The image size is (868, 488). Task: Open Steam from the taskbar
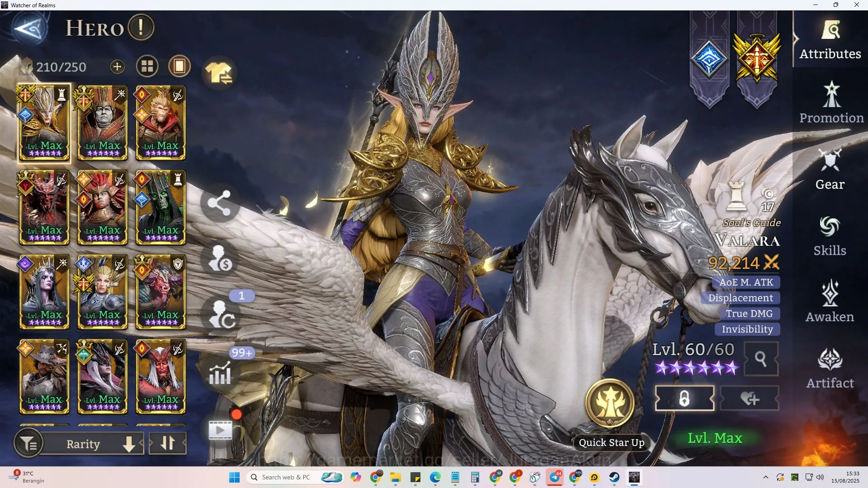coord(614,477)
